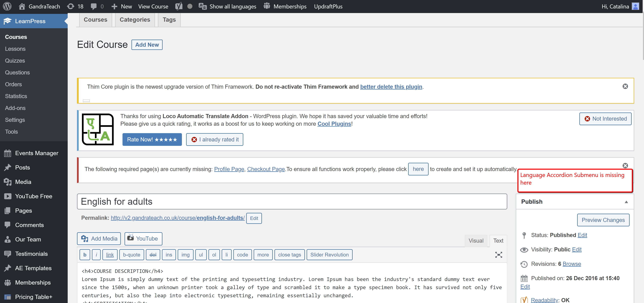
Task: Edit the Public visibility setting
Action: coord(577,249)
